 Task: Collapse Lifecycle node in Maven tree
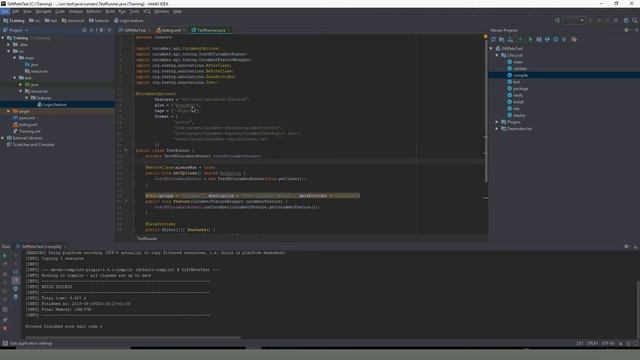[497, 55]
